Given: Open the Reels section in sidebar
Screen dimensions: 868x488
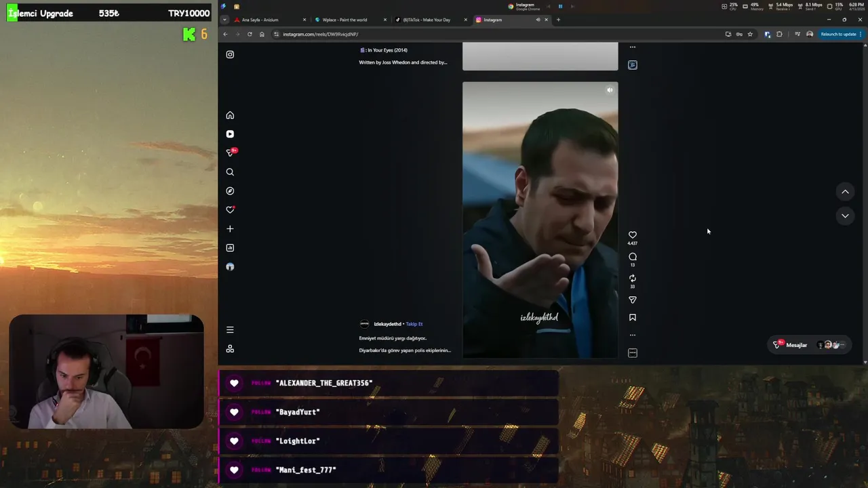Looking at the screenshot, I should (x=230, y=134).
